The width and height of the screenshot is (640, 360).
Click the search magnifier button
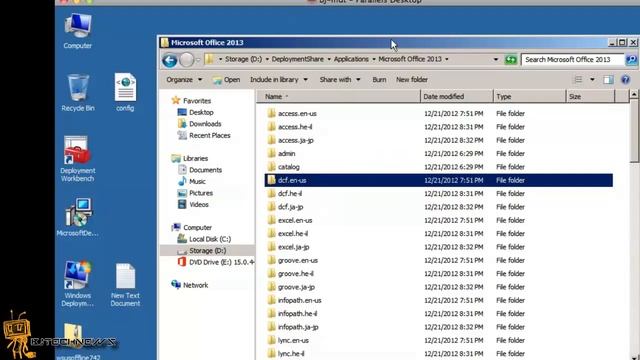pyautogui.click(x=631, y=60)
